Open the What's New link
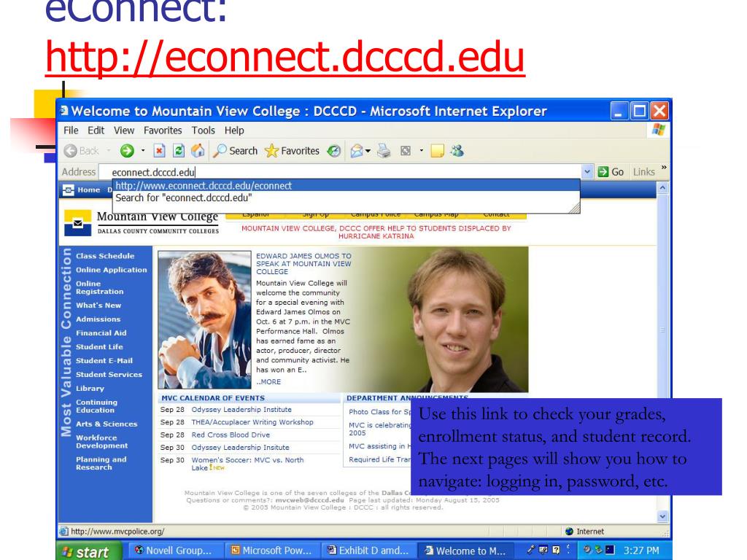The width and height of the screenshot is (747, 560). coord(98,306)
